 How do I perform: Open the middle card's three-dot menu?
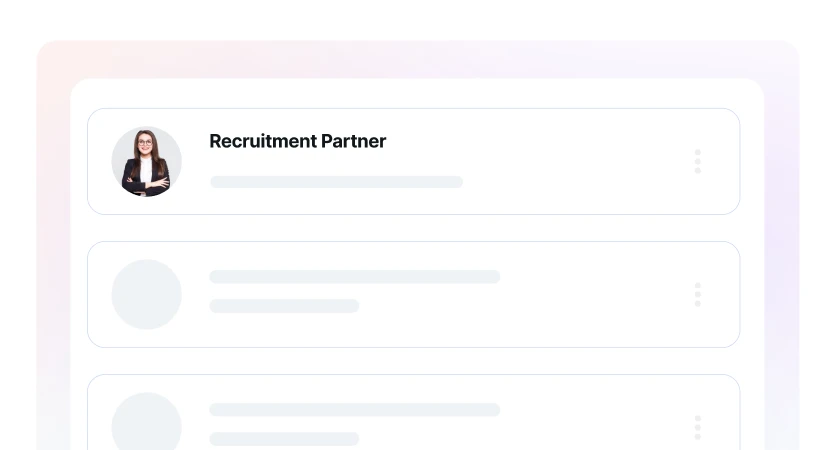coord(697,295)
